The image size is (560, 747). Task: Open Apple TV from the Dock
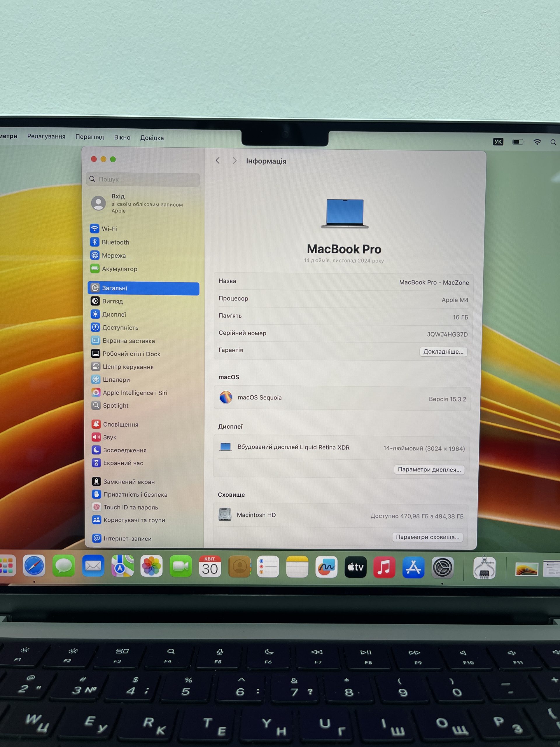(x=356, y=567)
